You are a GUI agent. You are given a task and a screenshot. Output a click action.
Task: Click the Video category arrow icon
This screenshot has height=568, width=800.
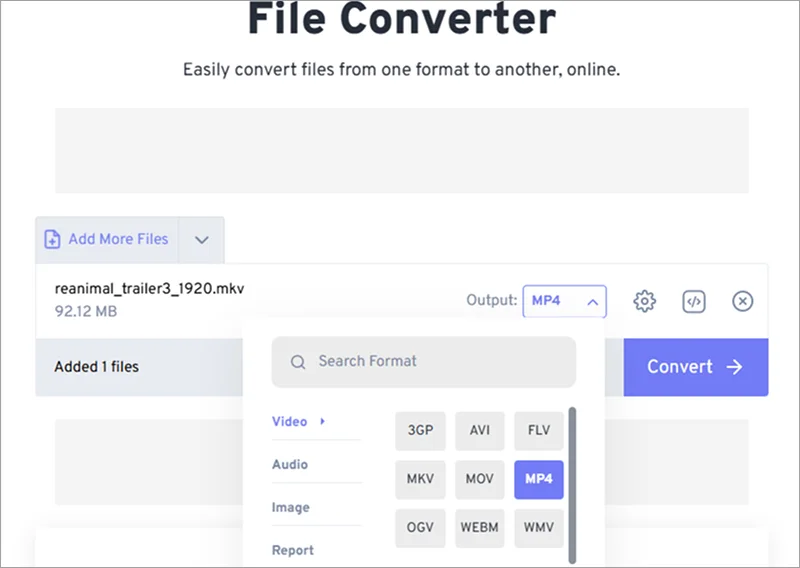click(x=322, y=421)
